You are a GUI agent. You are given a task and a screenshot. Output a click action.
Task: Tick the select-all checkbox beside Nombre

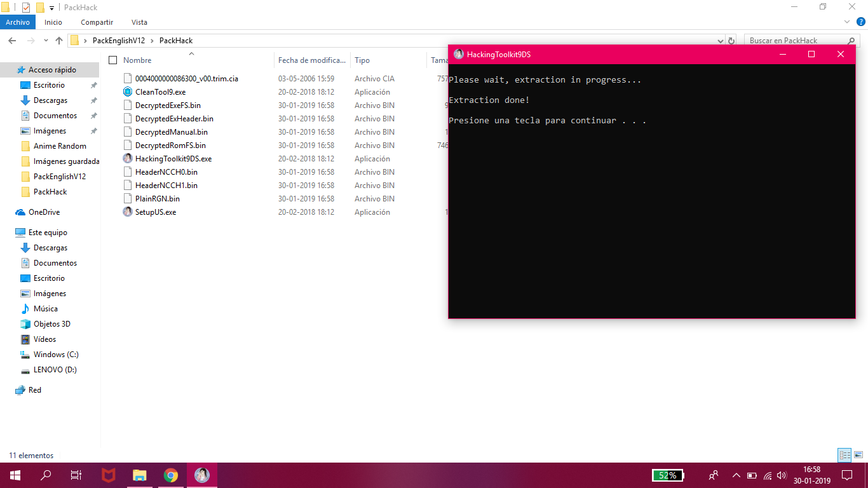point(113,60)
